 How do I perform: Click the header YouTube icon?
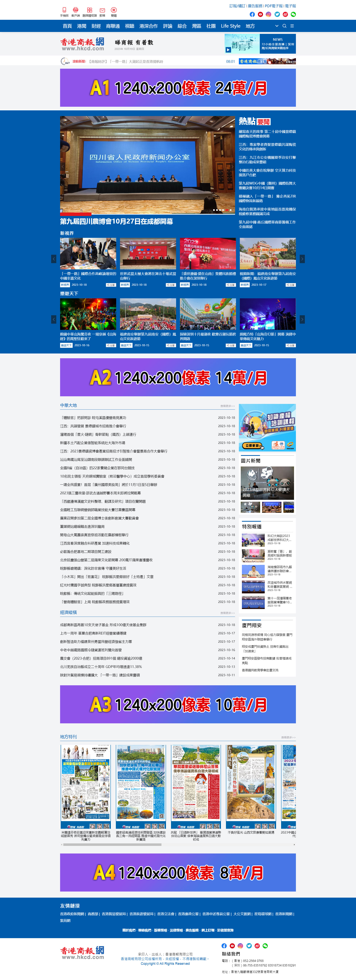(x=261, y=14)
